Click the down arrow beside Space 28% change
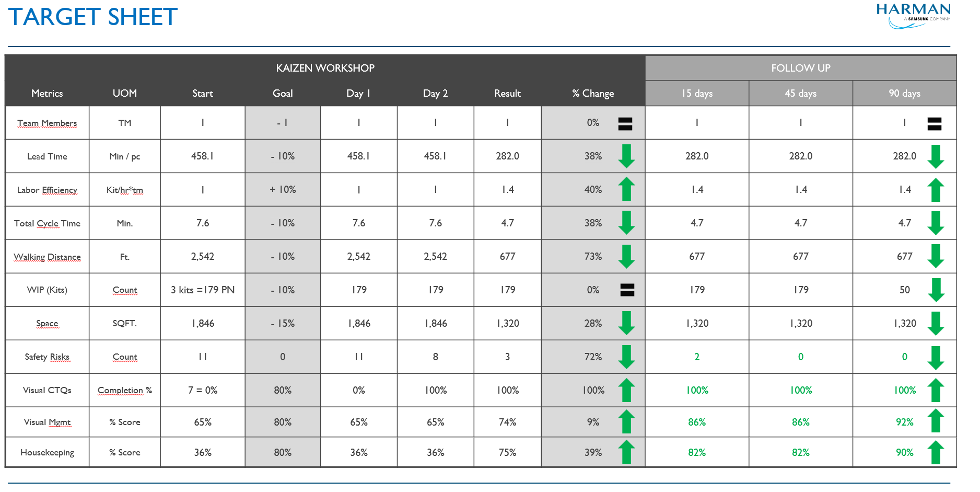Screen dimensions: 980x492 pos(626,323)
